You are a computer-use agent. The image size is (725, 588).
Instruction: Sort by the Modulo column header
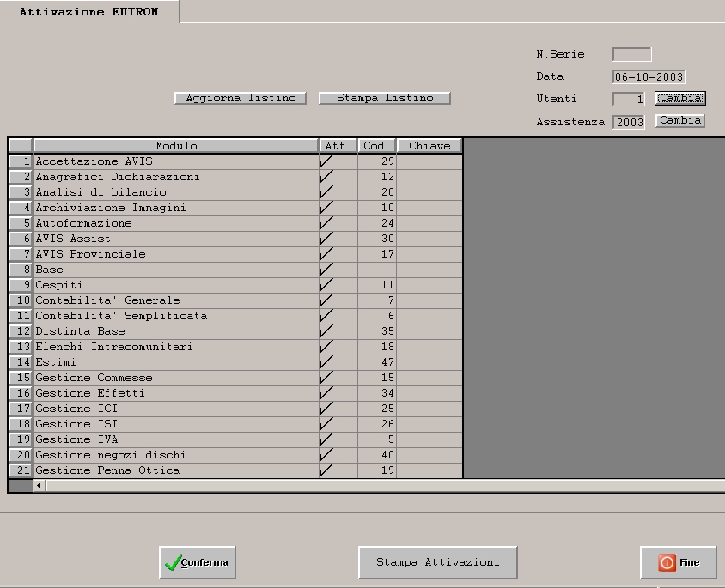tap(176, 146)
